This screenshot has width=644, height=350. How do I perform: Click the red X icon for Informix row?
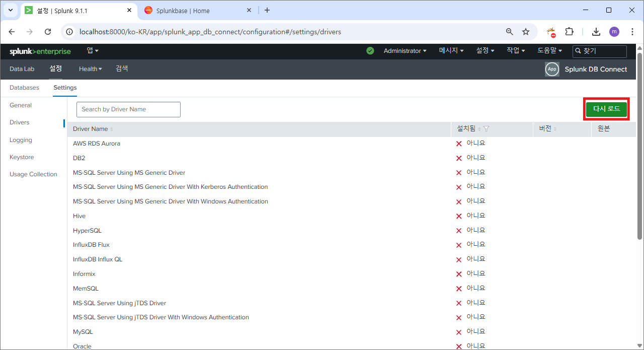[x=459, y=274]
